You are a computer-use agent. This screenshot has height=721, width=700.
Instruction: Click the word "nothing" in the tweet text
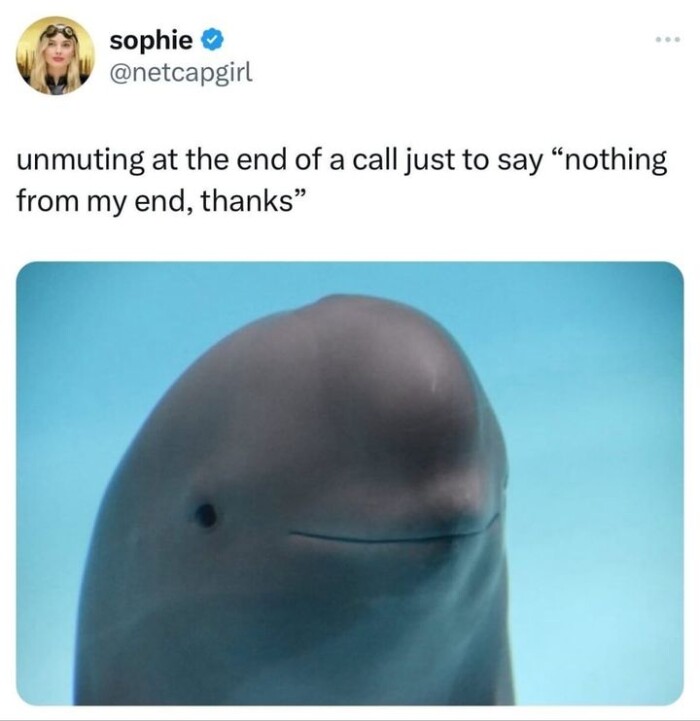pyautogui.click(x=615, y=161)
